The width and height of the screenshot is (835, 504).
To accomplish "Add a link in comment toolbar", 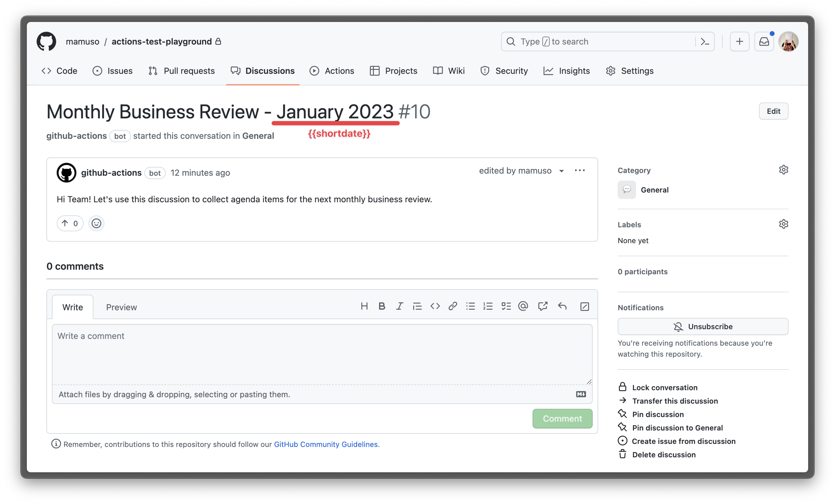I will click(x=453, y=306).
